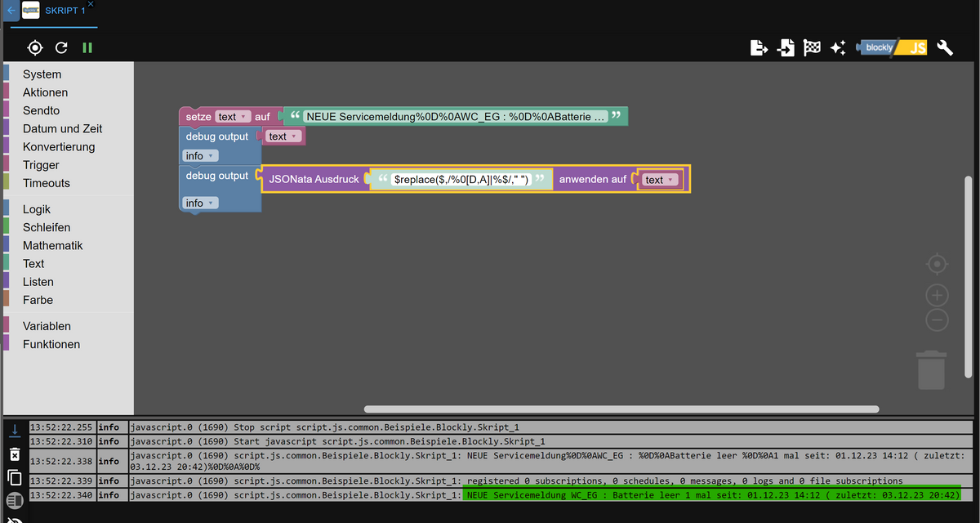Open variable dropdown in the 'setze' block
This screenshot has height=523, width=980.
[233, 117]
